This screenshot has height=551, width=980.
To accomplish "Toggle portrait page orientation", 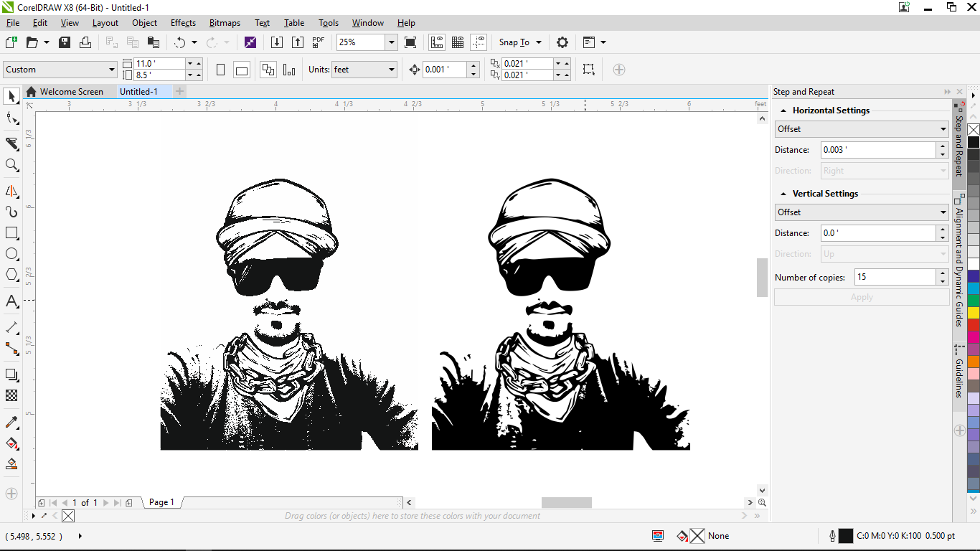I will click(x=220, y=70).
